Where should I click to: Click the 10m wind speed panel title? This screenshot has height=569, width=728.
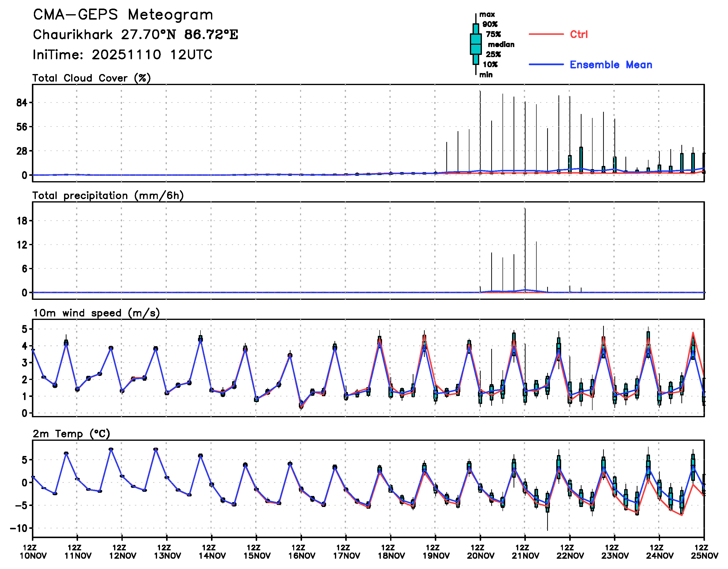tap(96, 313)
